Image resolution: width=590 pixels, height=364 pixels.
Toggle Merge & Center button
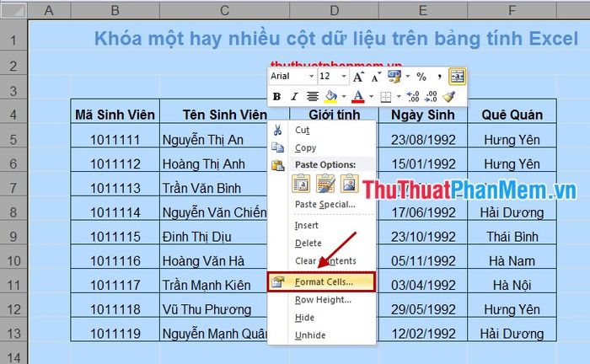coord(458,77)
